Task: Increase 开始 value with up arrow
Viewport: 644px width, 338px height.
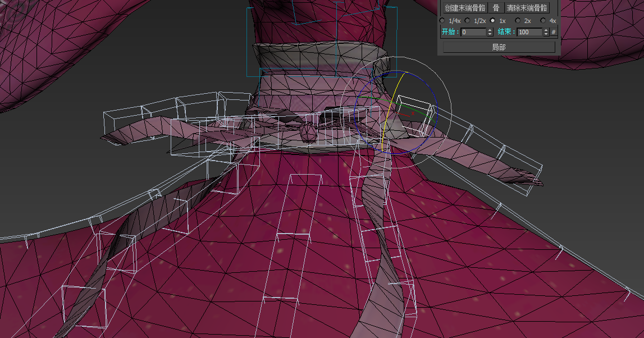Action: pos(490,30)
